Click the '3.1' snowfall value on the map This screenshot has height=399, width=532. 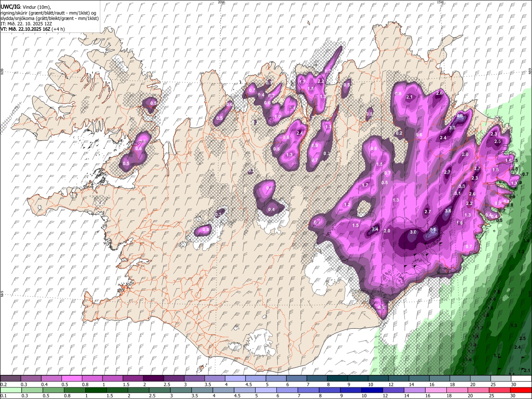[x=458, y=193]
